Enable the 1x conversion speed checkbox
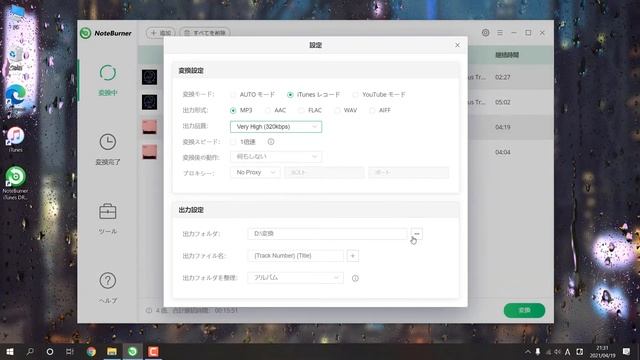Image resolution: width=640 pixels, height=360 pixels. tap(233, 142)
